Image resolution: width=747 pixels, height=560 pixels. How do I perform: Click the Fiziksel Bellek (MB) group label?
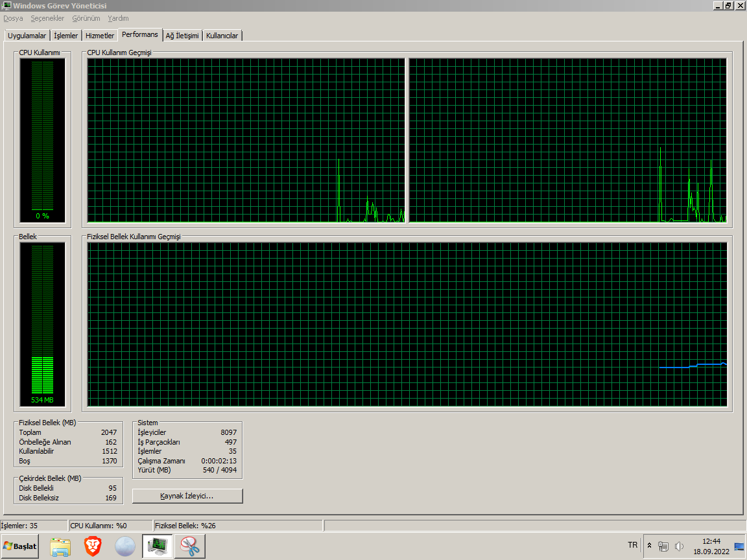(x=47, y=423)
